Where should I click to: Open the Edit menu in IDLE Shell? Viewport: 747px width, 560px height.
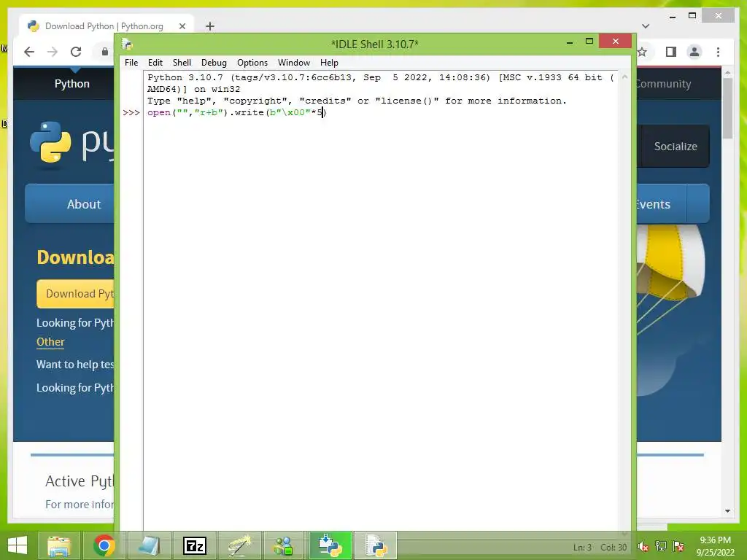(155, 63)
